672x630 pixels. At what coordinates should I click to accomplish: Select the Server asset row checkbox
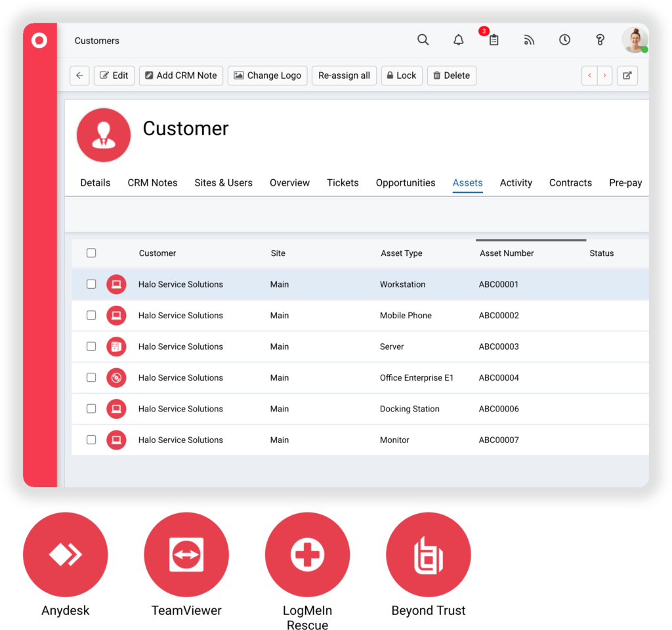click(91, 346)
